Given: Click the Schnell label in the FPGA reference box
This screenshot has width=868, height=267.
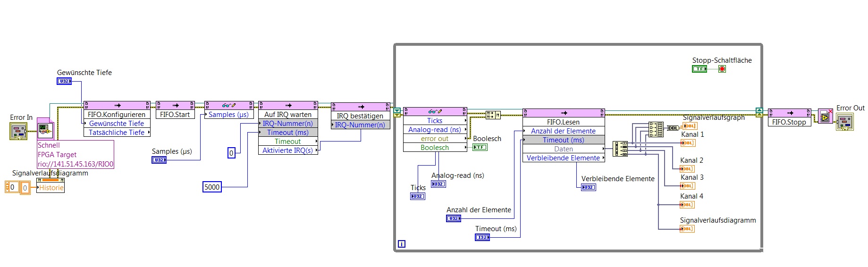Looking at the screenshot, I should pyautogui.click(x=49, y=145).
